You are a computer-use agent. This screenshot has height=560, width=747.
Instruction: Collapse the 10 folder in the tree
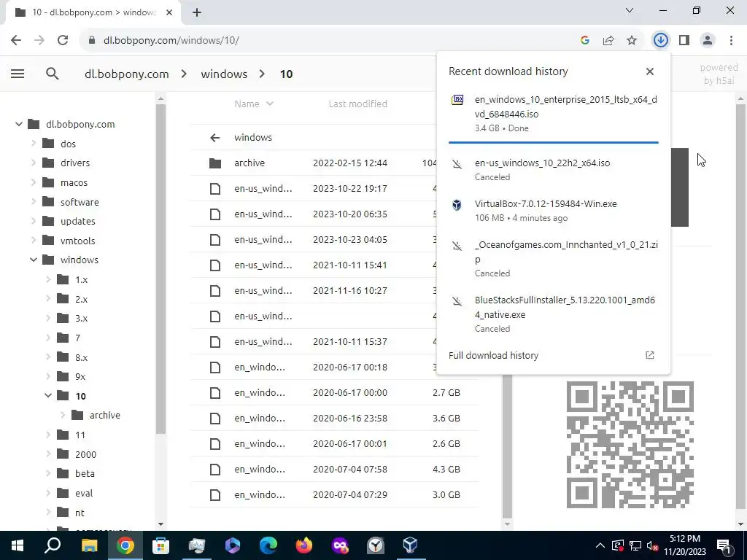point(48,396)
